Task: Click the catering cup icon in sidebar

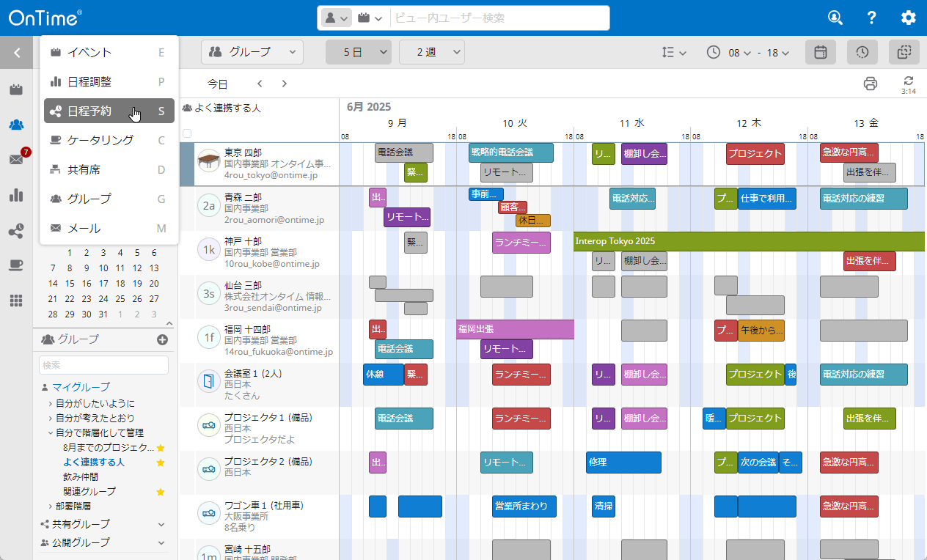Action: pos(16,265)
